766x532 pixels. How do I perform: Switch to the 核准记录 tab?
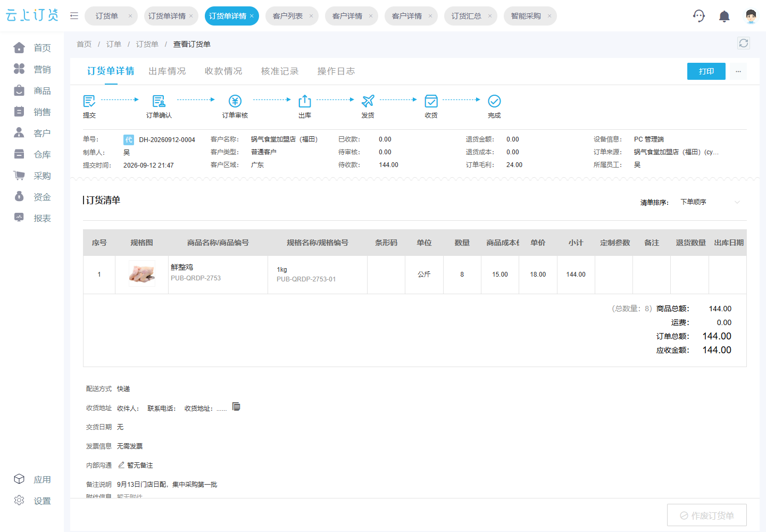point(280,71)
